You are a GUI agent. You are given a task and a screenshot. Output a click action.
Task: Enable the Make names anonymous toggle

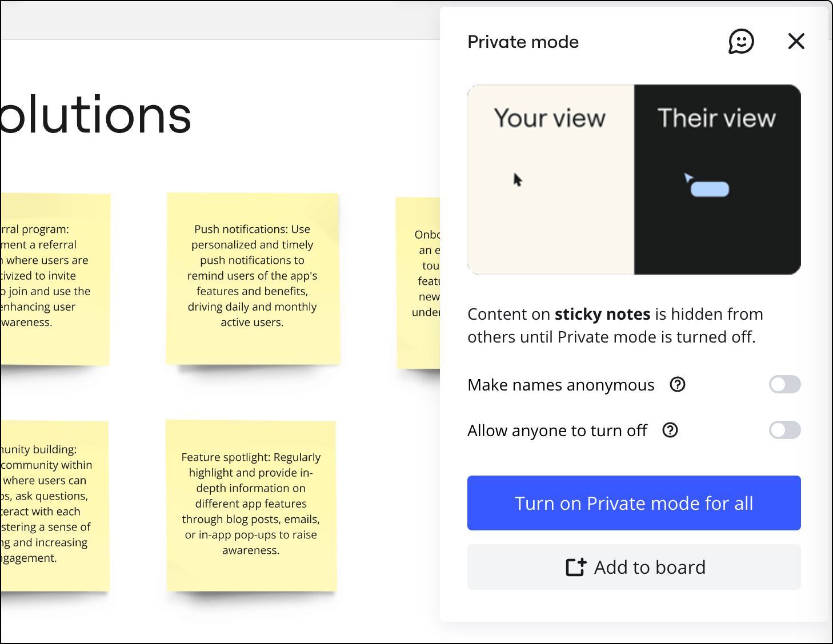(x=784, y=385)
